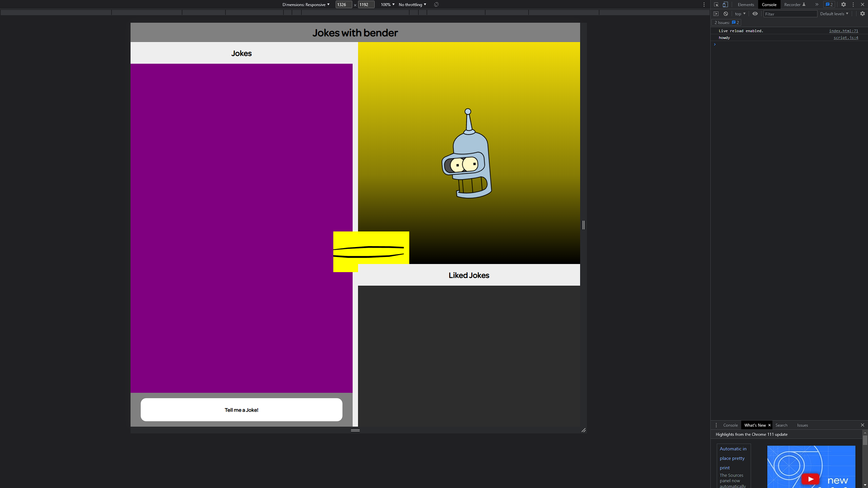Switch to the Elements tab
The image size is (868, 488).
(746, 4)
